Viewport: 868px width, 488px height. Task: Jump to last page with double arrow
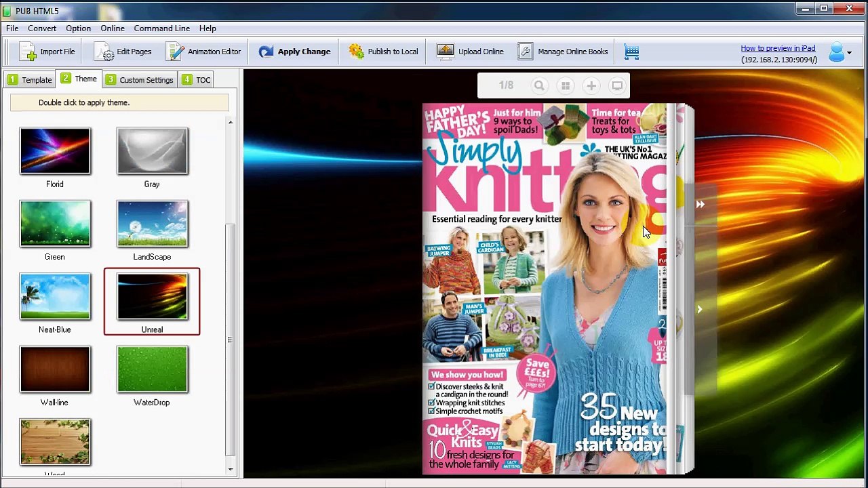tap(700, 204)
